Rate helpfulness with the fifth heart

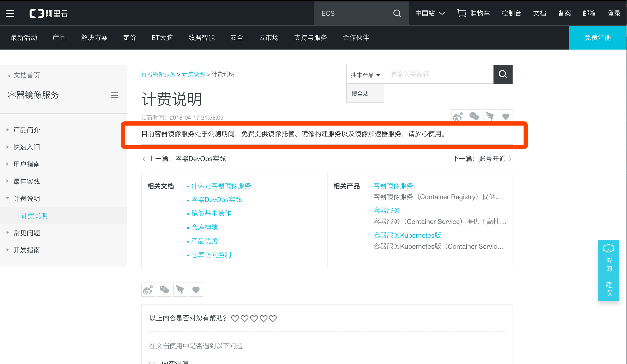pos(273,318)
